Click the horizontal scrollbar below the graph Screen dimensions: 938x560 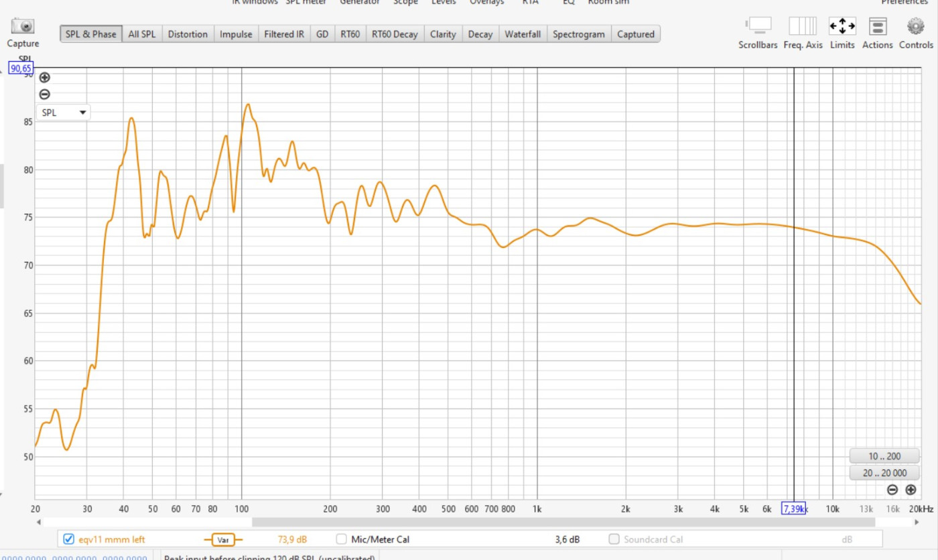point(563,522)
